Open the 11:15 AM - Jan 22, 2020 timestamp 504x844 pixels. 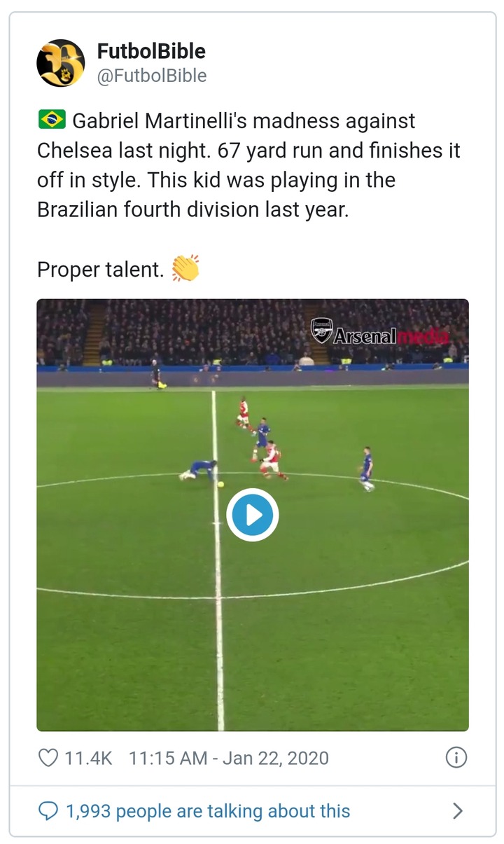(229, 757)
